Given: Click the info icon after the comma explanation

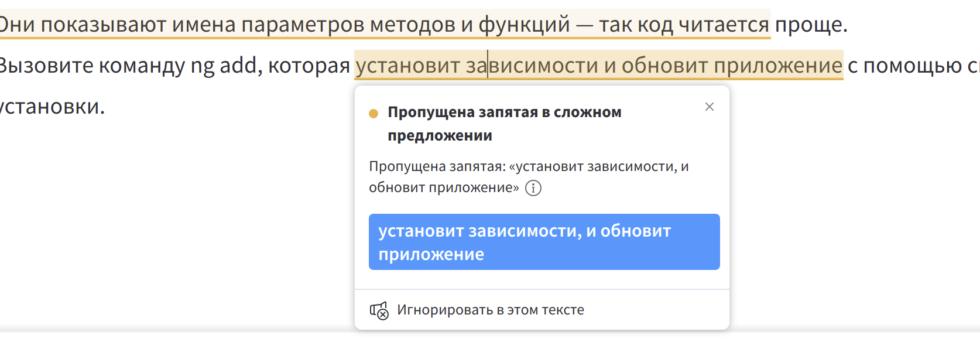Looking at the screenshot, I should point(534,188).
